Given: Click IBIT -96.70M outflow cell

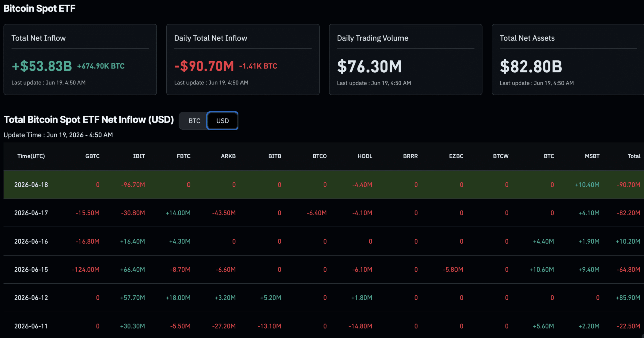Looking at the screenshot, I should tap(133, 185).
